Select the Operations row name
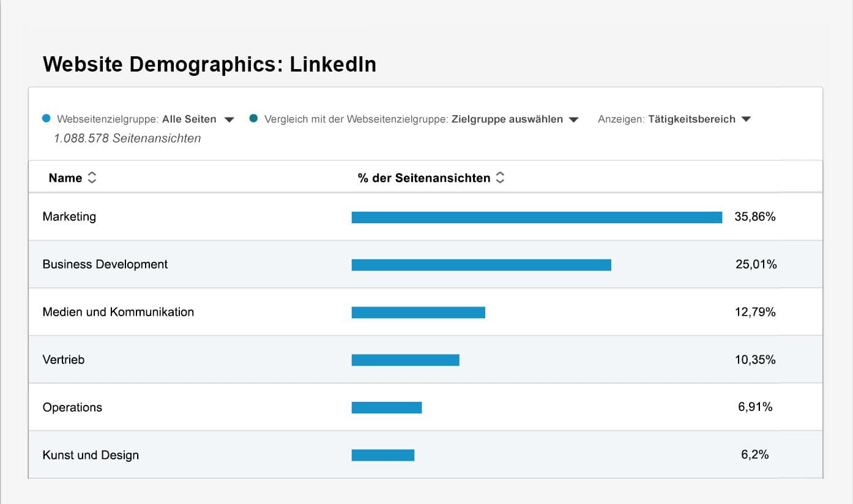 (72, 407)
